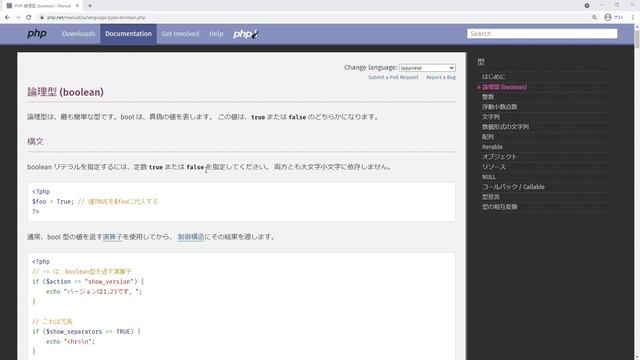
Task: Click the 論理型 (boolean) page heading
Action: (x=65, y=92)
